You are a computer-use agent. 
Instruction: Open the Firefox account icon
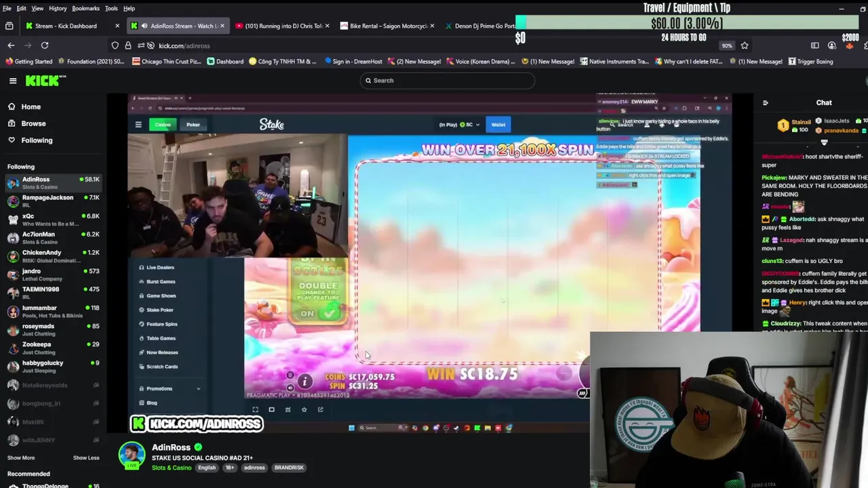point(832,45)
